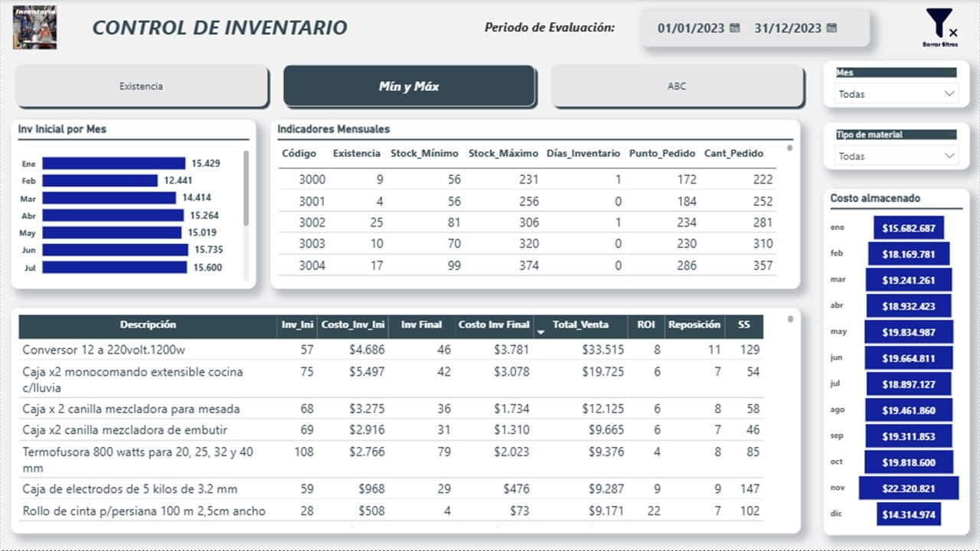The height and width of the screenshot is (551, 980).
Task: Select the Mín y Máx tab
Action: point(409,86)
